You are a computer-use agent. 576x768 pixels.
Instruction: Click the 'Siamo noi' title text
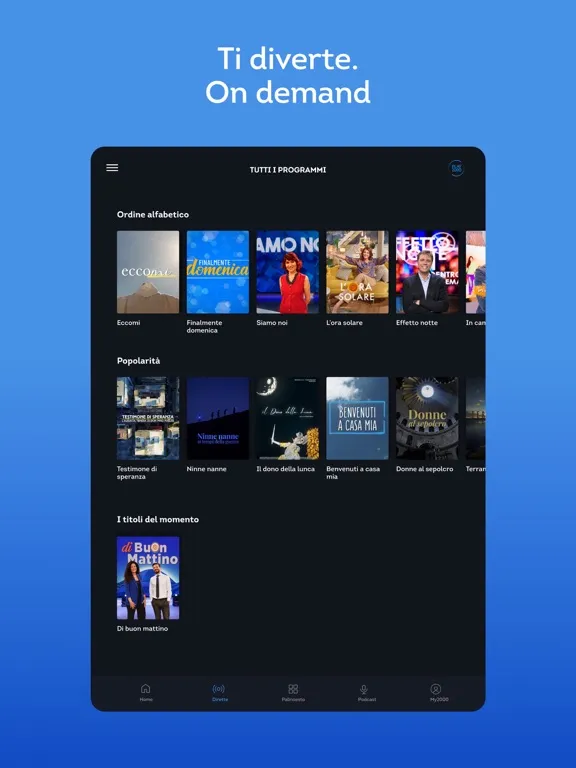[272, 323]
